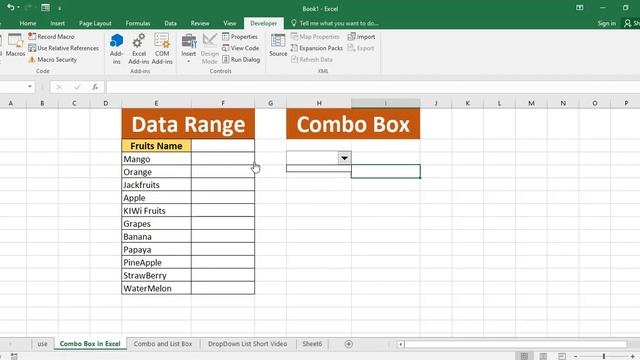Switch to Page Layout view in status bar
Screen dimensions: 640x360
[543, 356]
